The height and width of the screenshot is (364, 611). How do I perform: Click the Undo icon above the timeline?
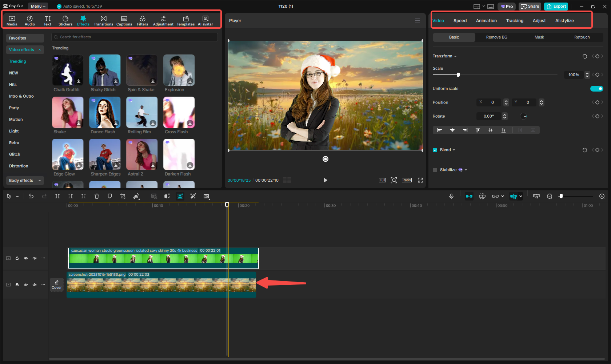pos(31,196)
